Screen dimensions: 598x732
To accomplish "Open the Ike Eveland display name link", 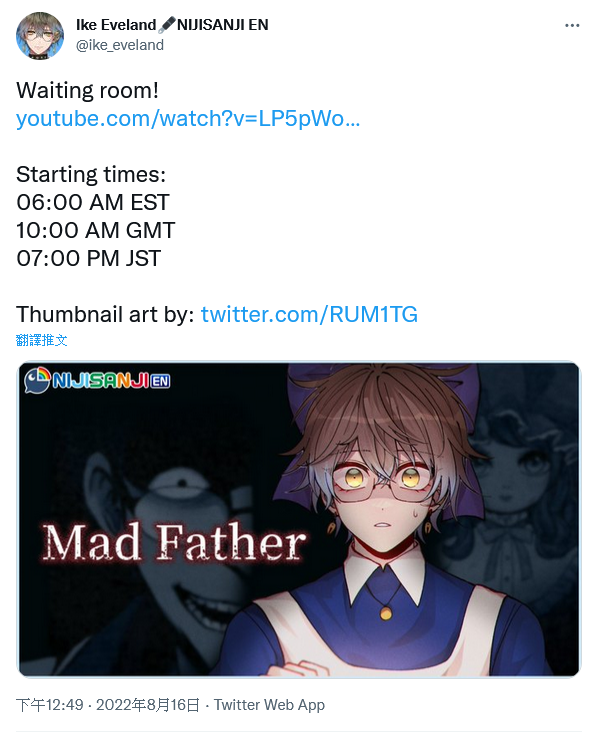I will [116, 25].
